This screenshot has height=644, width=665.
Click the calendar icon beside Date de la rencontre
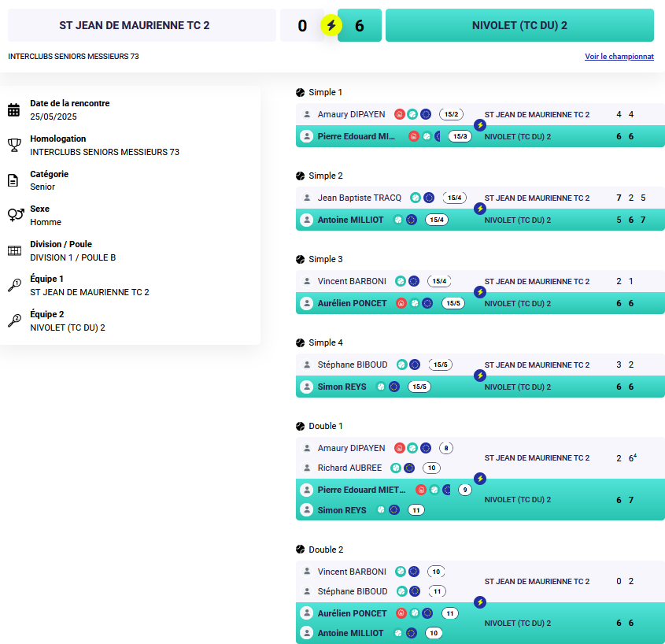[13, 110]
